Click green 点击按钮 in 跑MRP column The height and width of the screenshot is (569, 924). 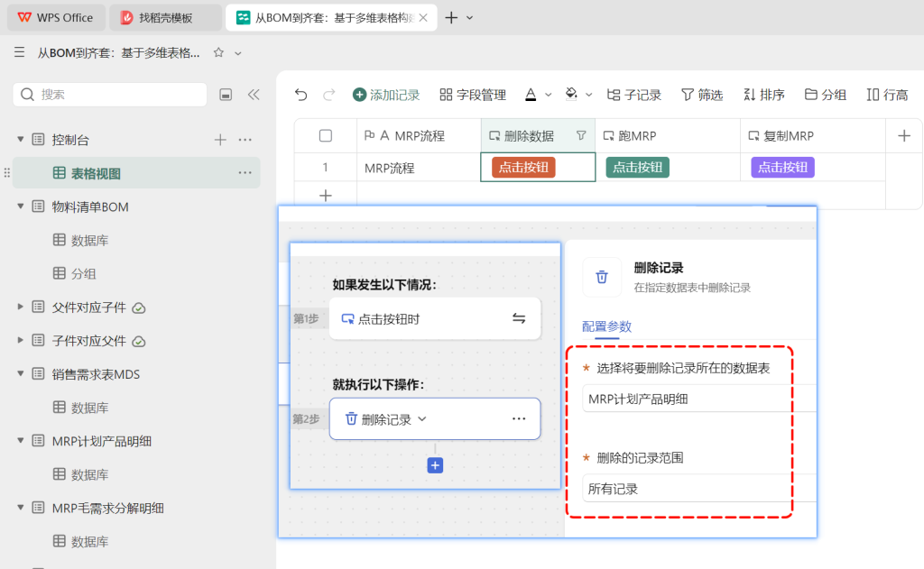pyautogui.click(x=637, y=168)
